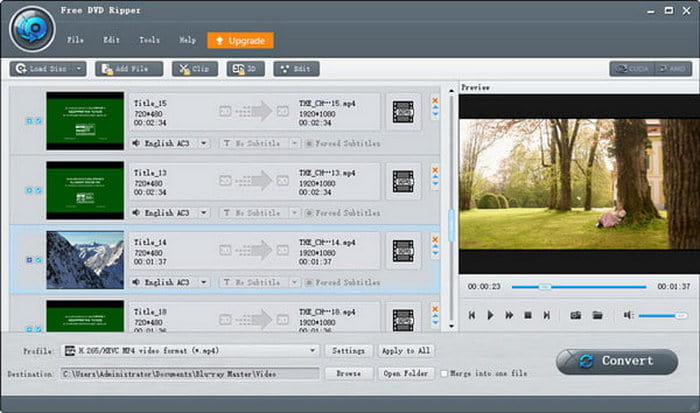This screenshot has height=413, width=700.
Task: Open English AC3 audio dropdown for Title_15
Action: pos(204,143)
